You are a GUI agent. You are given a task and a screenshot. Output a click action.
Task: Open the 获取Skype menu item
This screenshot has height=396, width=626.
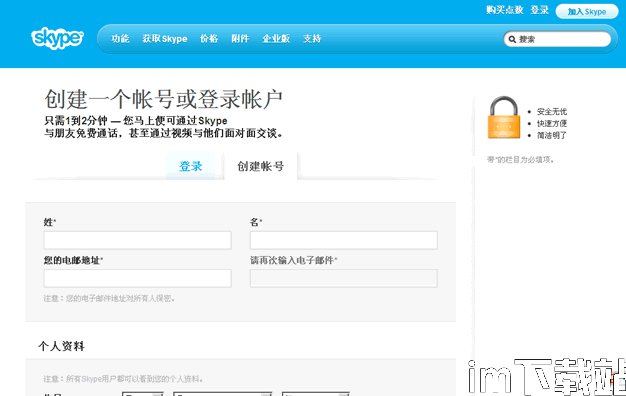[165, 39]
